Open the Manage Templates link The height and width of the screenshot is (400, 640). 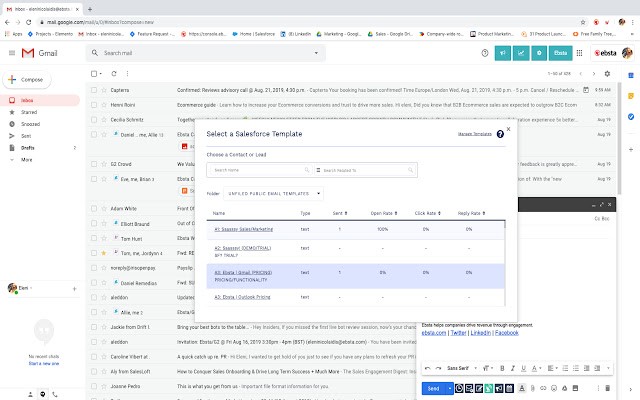pyautogui.click(x=474, y=133)
